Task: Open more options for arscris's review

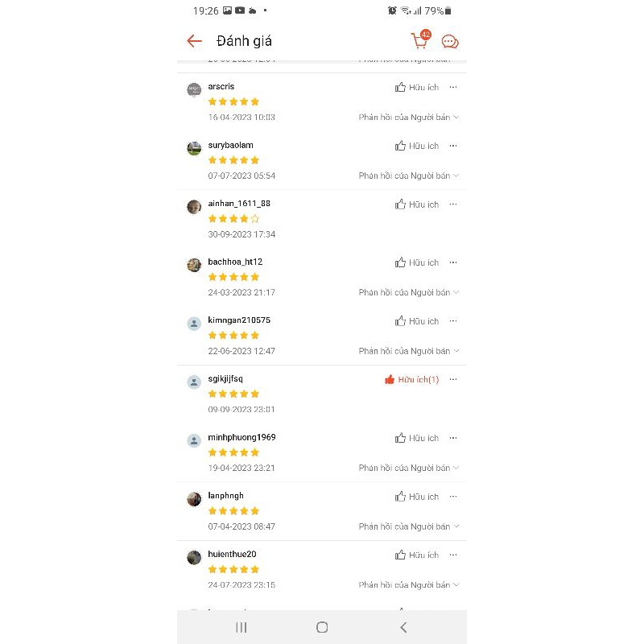Action: click(453, 87)
